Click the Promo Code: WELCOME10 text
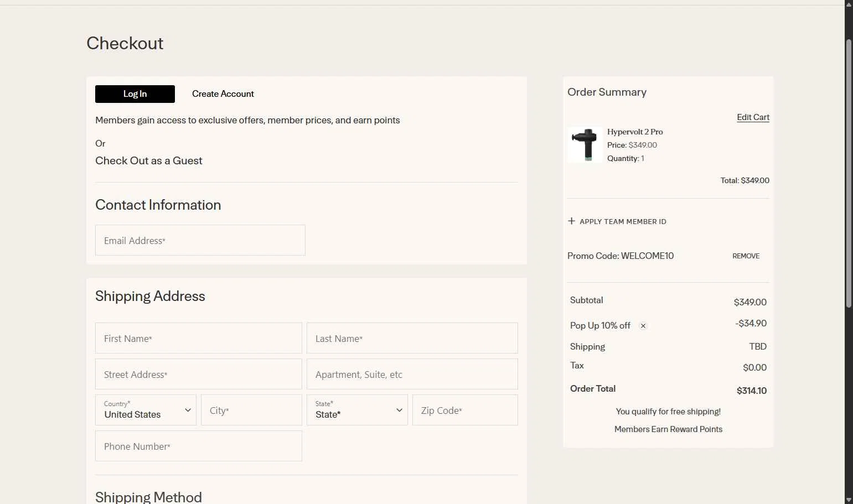This screenshot has height=504, width=853. coord(621,256)
